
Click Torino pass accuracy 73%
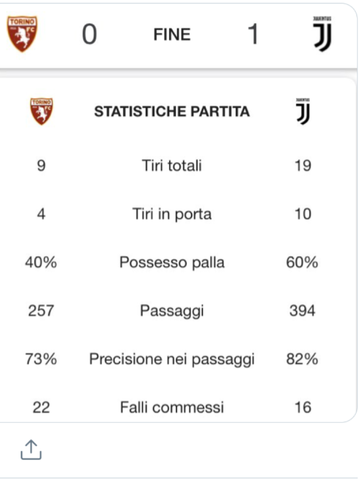(x=41, y=359)
